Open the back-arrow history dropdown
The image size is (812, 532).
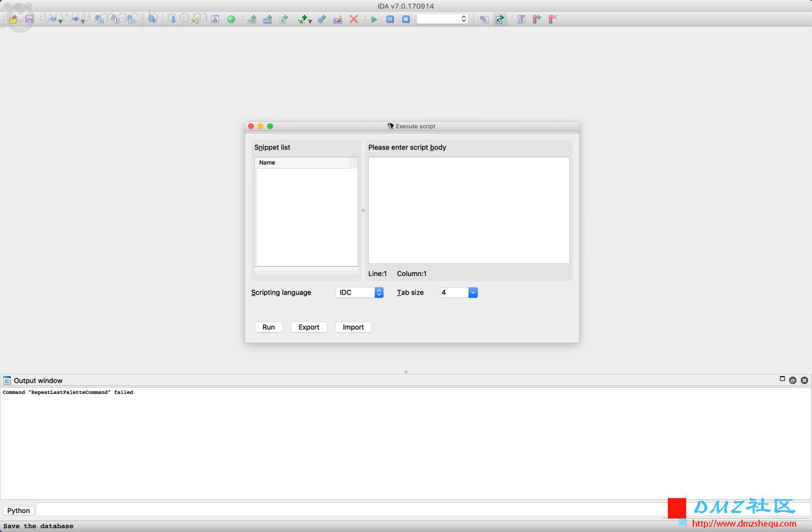pyautogui.click(x=60, y=21)
